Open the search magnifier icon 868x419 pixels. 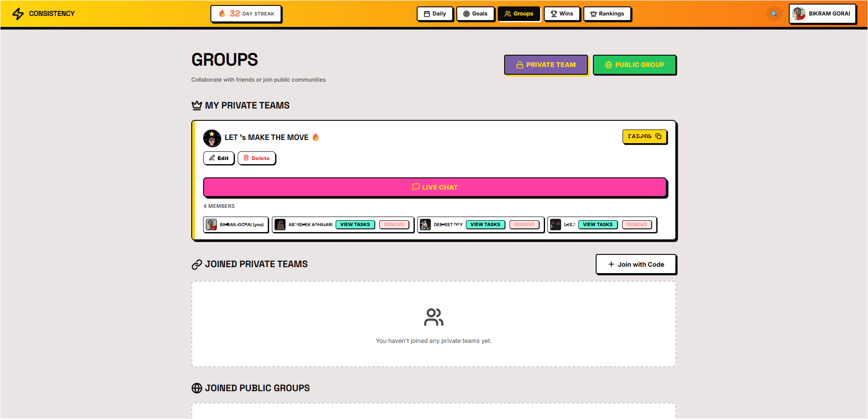click(774, 14)
